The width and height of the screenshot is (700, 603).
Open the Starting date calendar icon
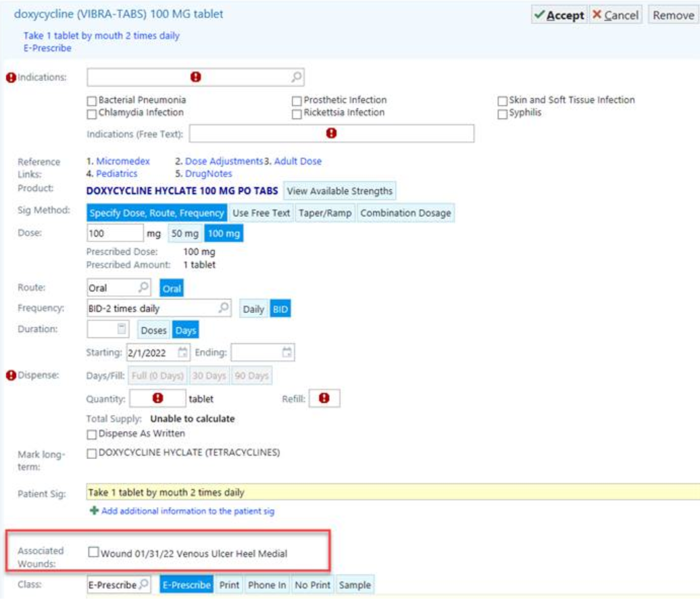pos(182,352)
